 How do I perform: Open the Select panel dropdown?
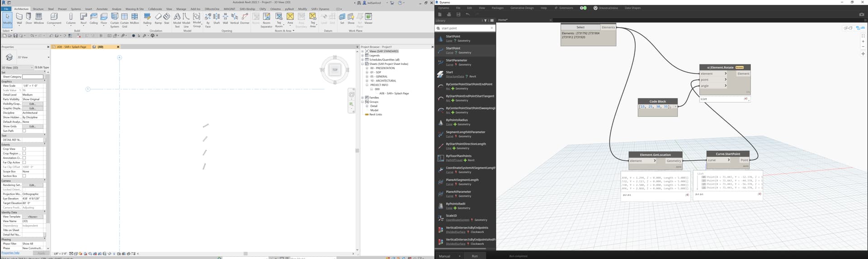pos(7,31)
